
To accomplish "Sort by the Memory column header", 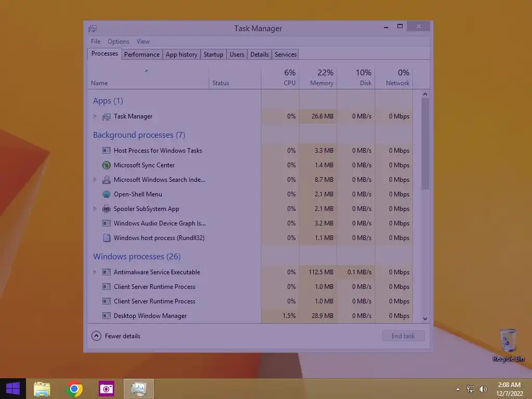I will click(318, 78).
